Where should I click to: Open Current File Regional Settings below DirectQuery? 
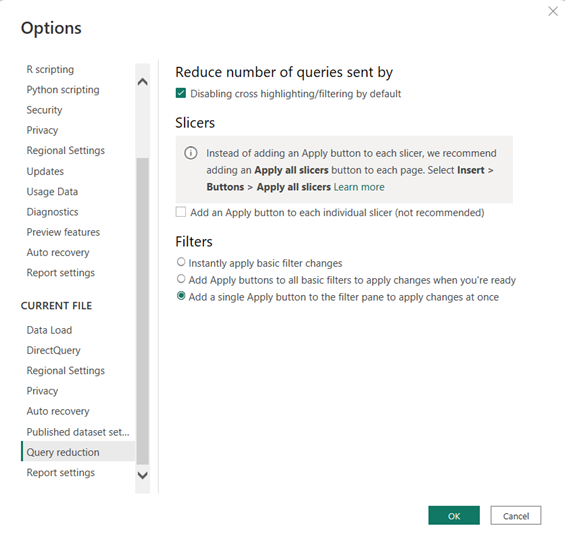(x=65, y=370)
